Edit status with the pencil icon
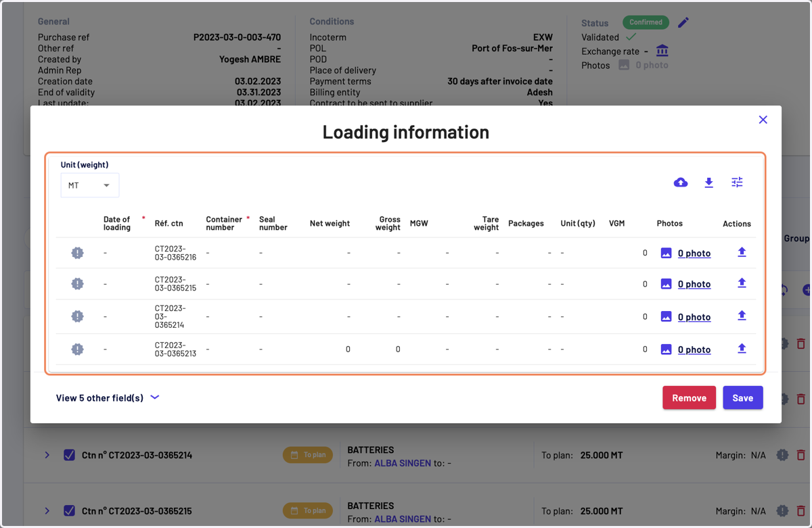The image size is (812, 528). point(683,22)
